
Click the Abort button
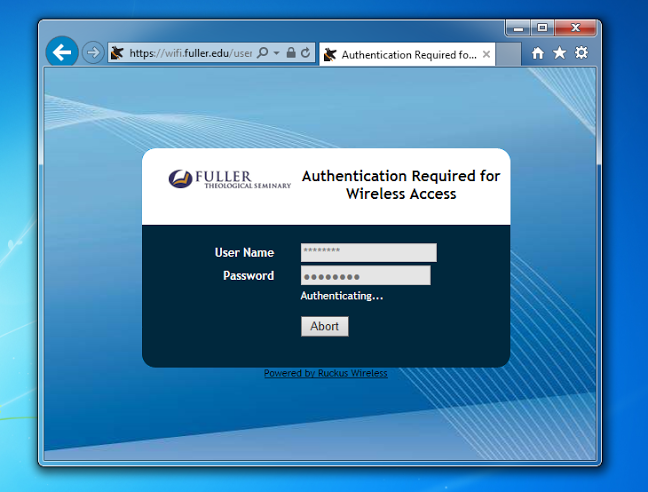[325, 326]
